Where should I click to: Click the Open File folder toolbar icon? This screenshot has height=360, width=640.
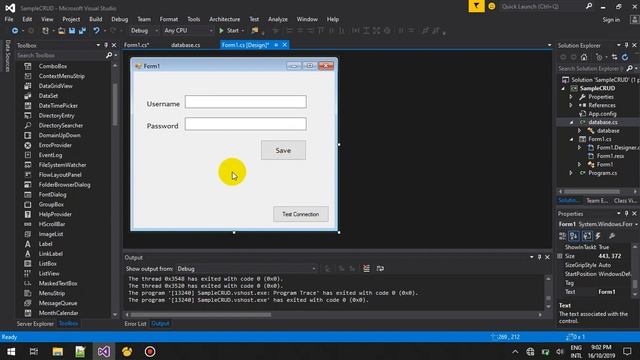tap(61, 31)
